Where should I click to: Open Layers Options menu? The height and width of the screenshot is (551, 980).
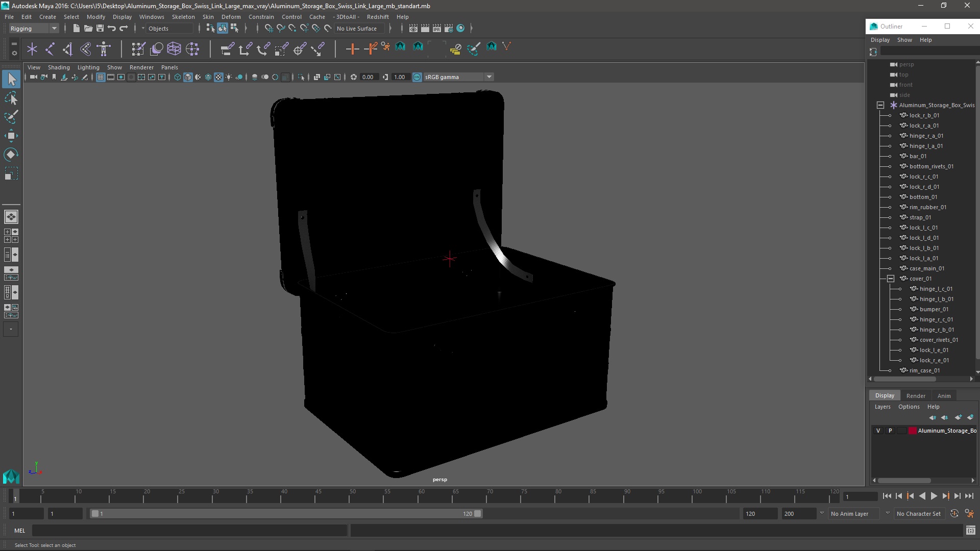click(x=909, y=407)
